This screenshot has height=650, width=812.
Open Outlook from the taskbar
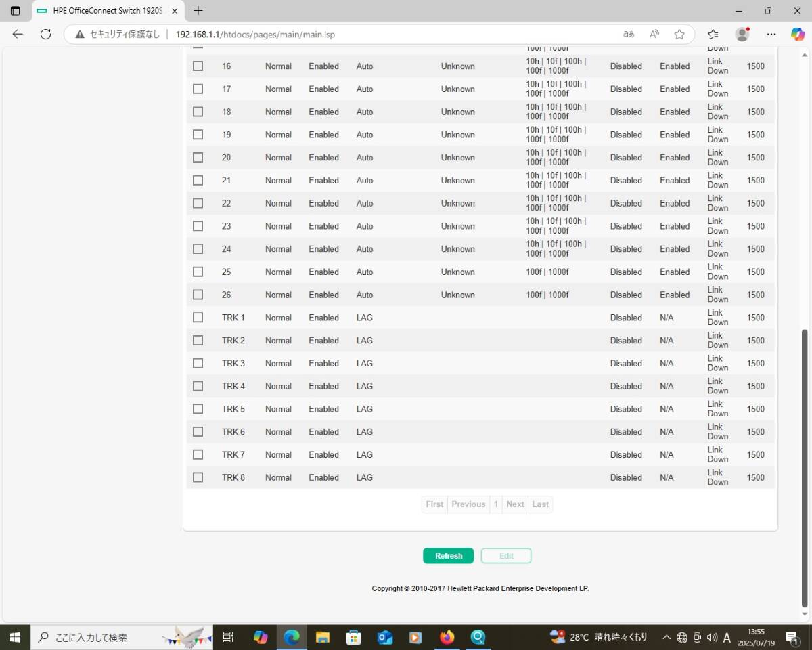tap(385, 637)
